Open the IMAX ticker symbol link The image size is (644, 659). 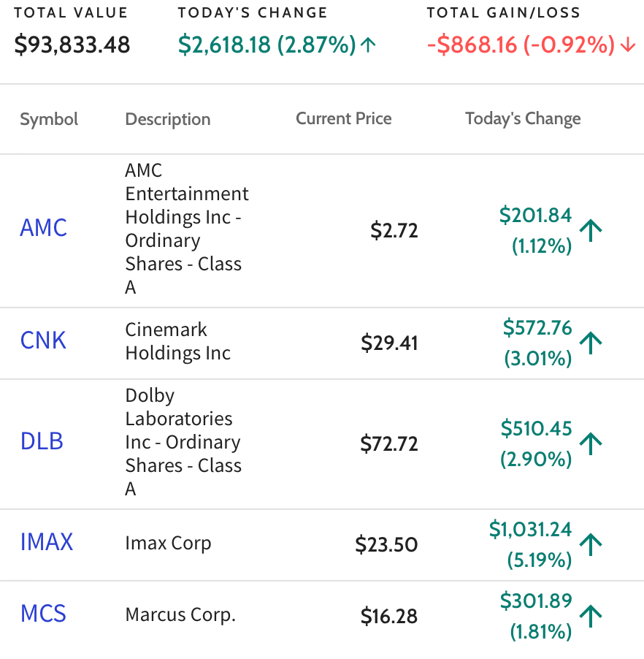point(47,542)
